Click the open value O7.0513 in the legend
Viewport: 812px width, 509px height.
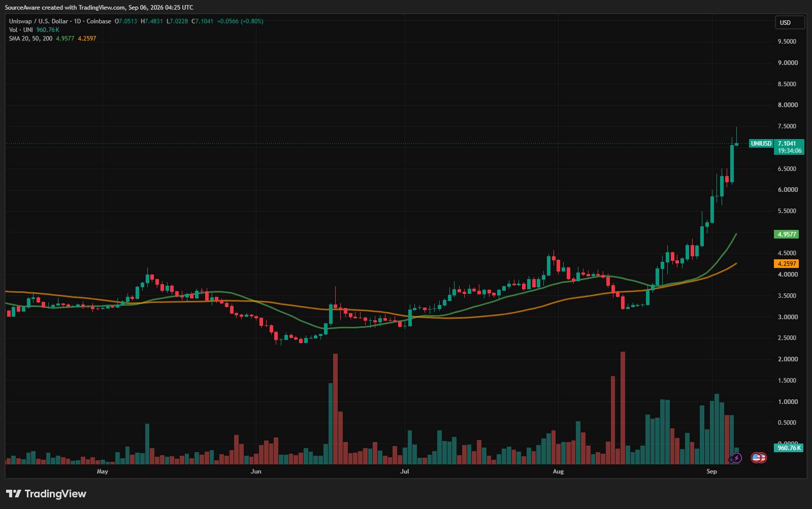click(126, 21)
